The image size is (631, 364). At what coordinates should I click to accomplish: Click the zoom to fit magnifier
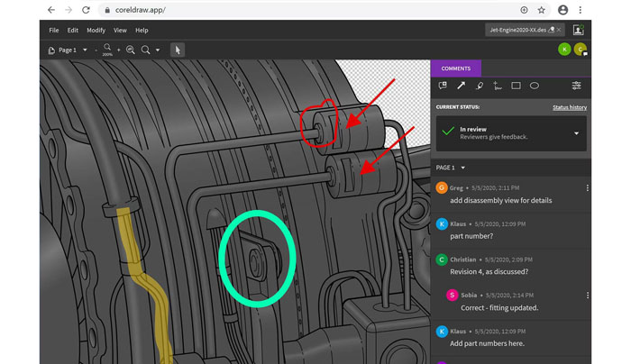131,50
